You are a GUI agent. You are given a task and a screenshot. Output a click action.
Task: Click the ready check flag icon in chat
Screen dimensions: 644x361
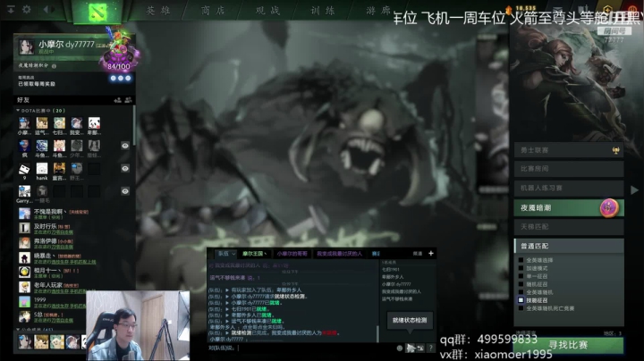pos(411,348)
